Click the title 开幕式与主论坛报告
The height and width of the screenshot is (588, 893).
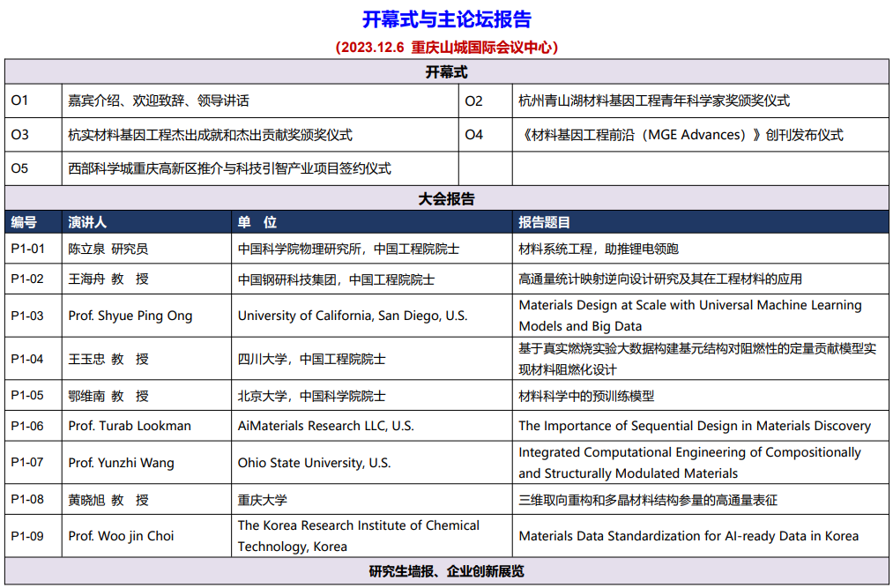pos(447,19)
